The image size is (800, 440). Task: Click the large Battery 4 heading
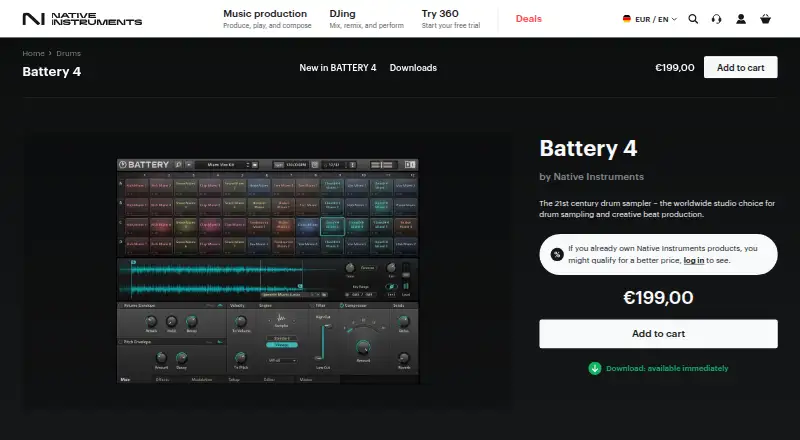(588, 149)
